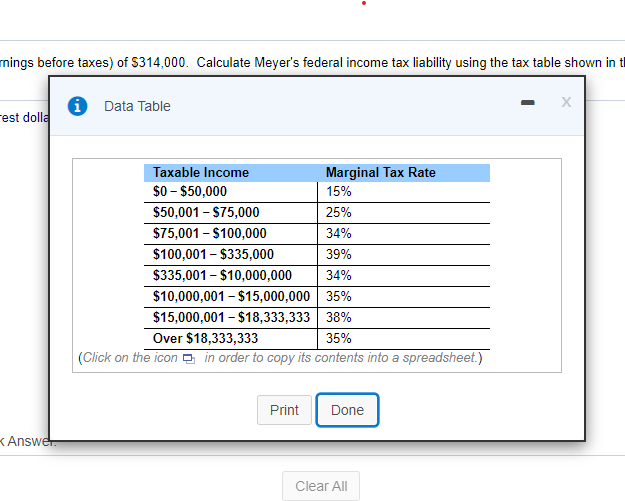Click the 35% rate in the Over $18,333,333 row
This screenshot has width=625, height=501.
click(x=404, y=339)
